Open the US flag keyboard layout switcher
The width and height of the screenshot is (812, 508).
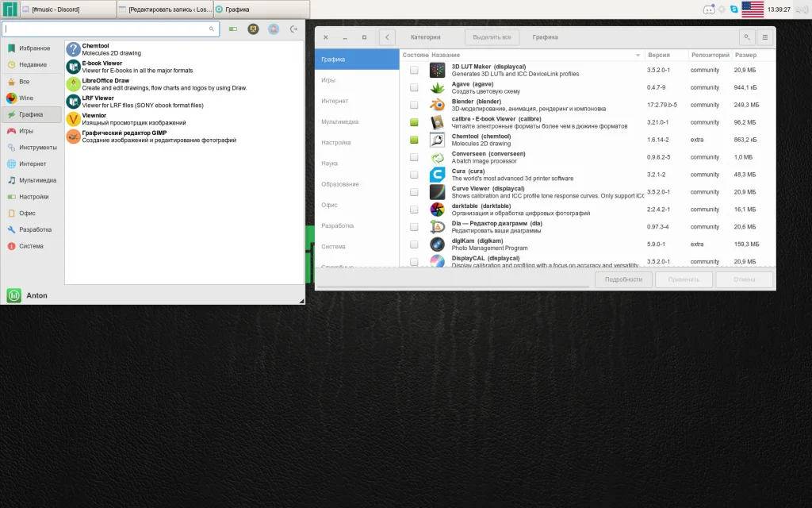(x=753, y=9)
